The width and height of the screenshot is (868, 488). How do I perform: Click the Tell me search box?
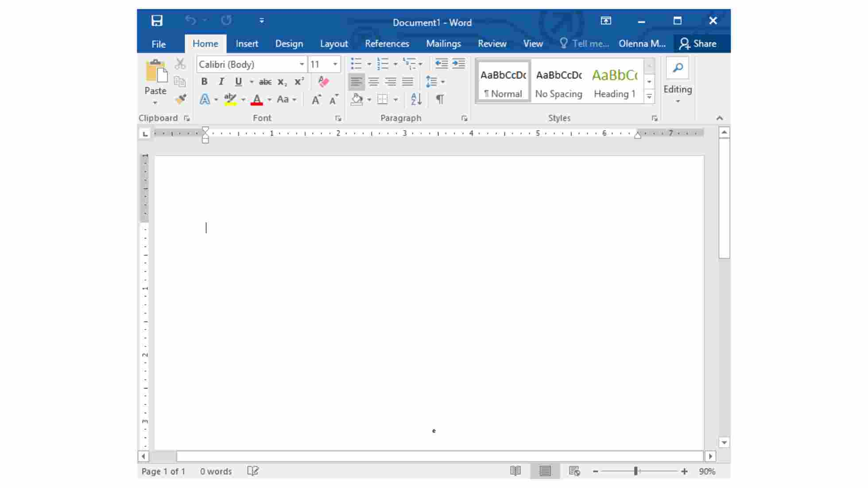(x=585, y=44)
